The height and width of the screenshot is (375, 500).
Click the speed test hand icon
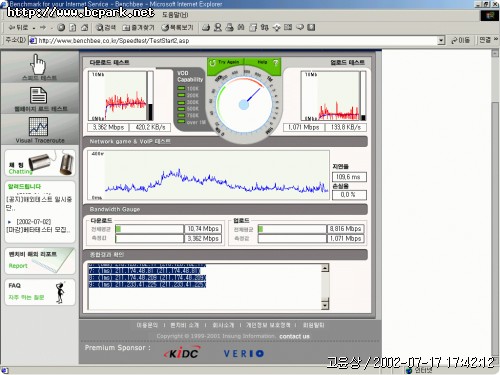pos(38,64)
